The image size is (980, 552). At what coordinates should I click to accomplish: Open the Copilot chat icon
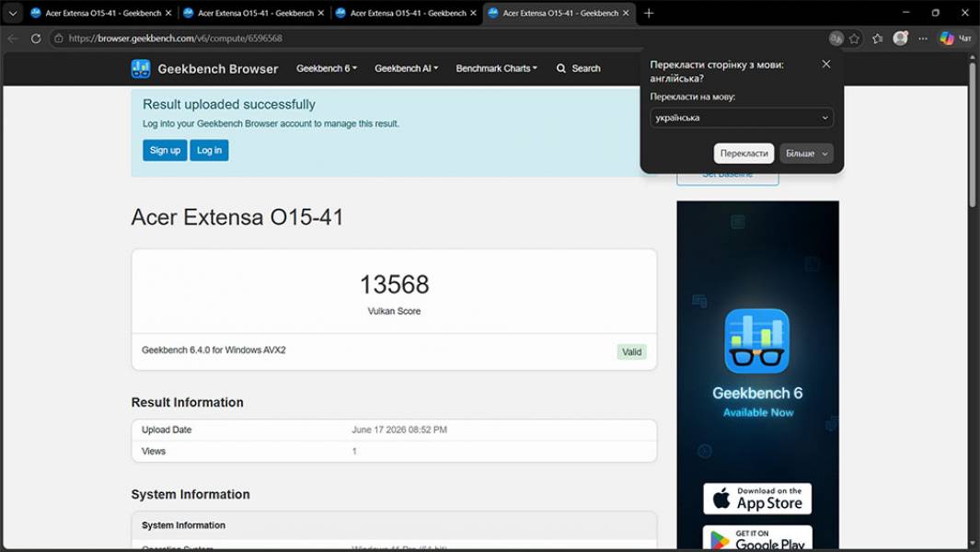pyautogui.click(x=947, y=39)
